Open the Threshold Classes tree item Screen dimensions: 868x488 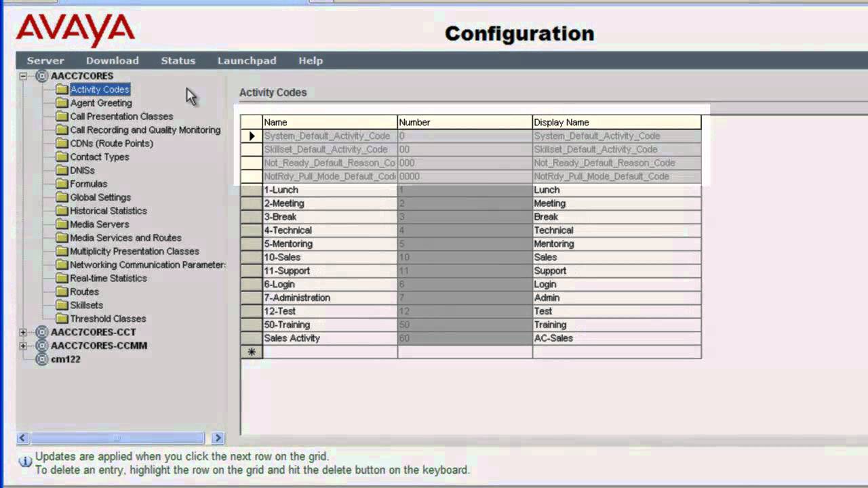coord(108,319)
